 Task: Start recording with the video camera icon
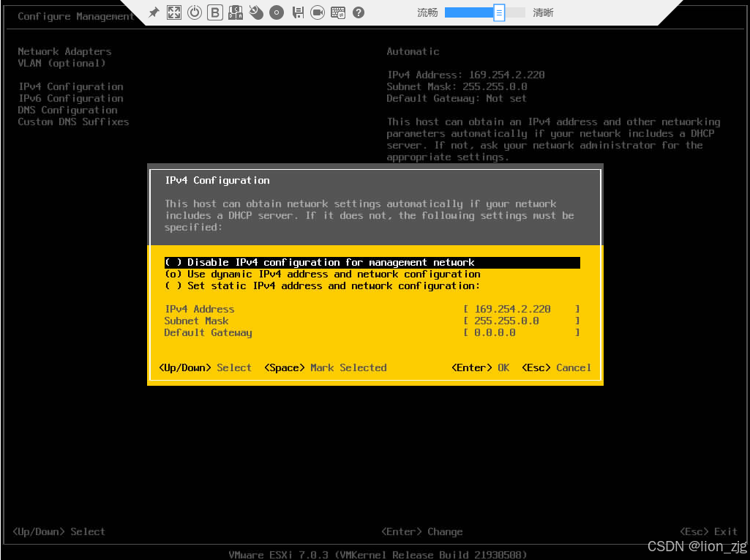(x=318, y=12)
